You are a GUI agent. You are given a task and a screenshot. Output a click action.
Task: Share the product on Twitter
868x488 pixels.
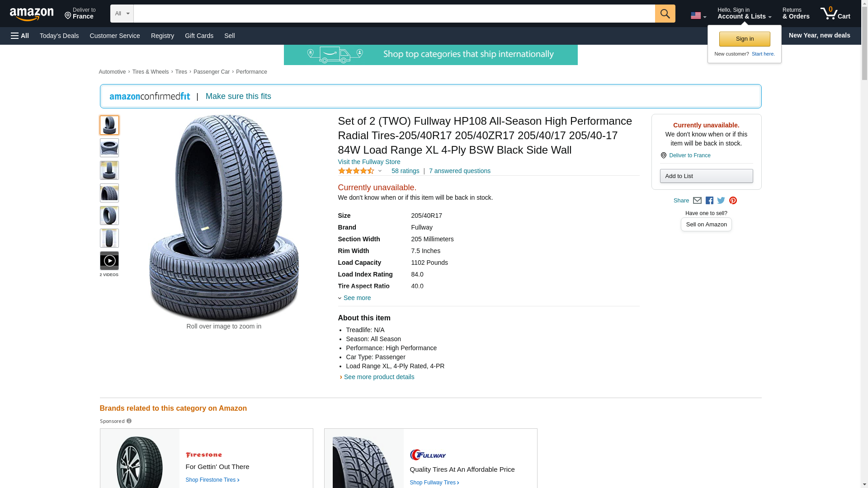[x=721, y=201]
